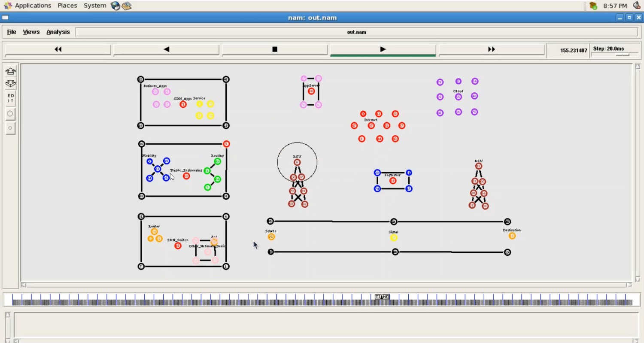The height and width of the screenshot is (343, 644).
Task: Select the small circle node-size button
Action: coord(10,128)
